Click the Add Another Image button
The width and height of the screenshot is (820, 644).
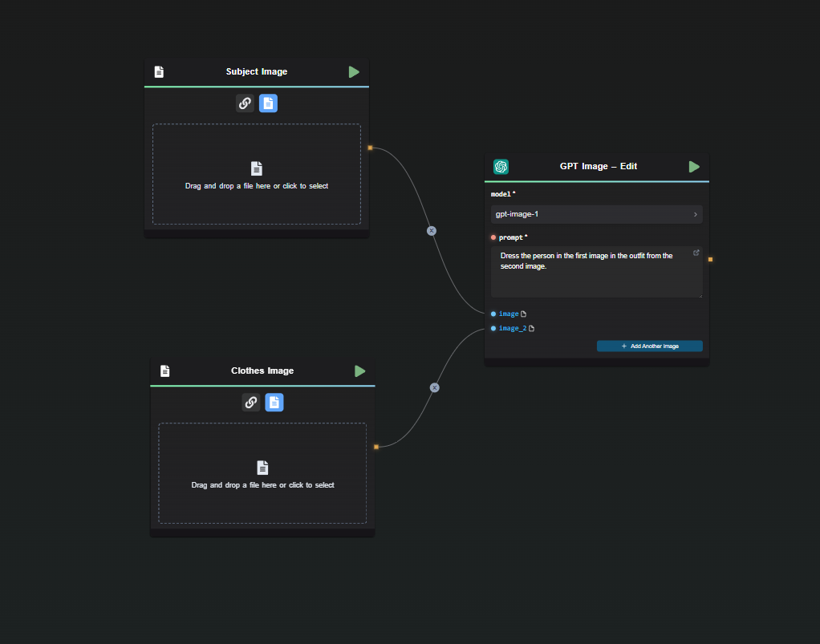click(650, 346)
